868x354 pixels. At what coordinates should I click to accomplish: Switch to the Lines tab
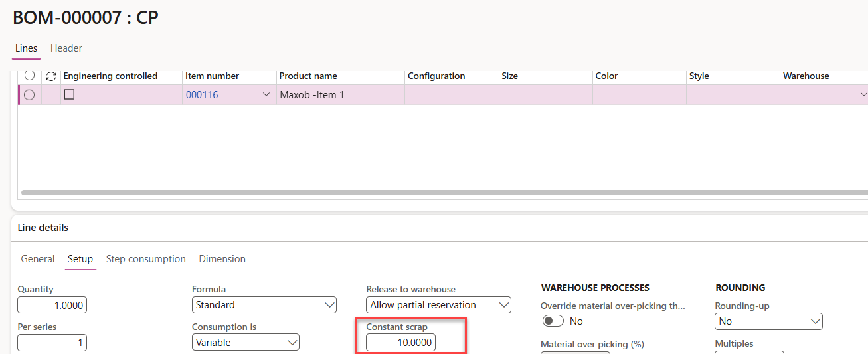[27, 48]
